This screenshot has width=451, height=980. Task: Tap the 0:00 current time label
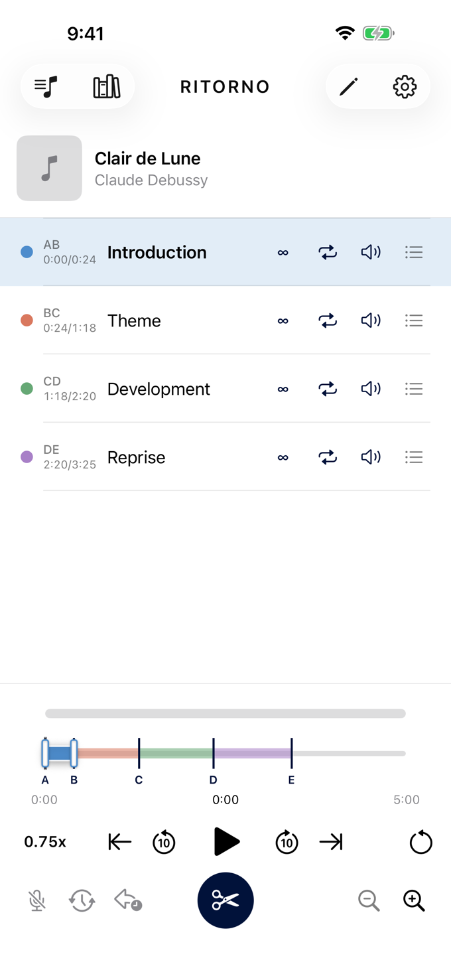(x=225, y=800)
